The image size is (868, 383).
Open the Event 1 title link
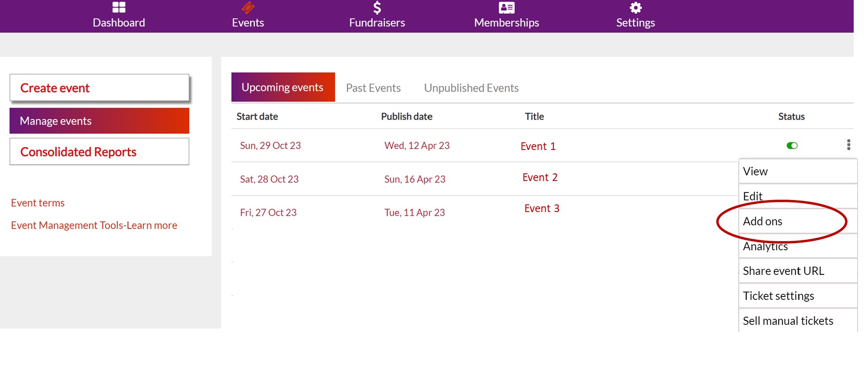538,146
